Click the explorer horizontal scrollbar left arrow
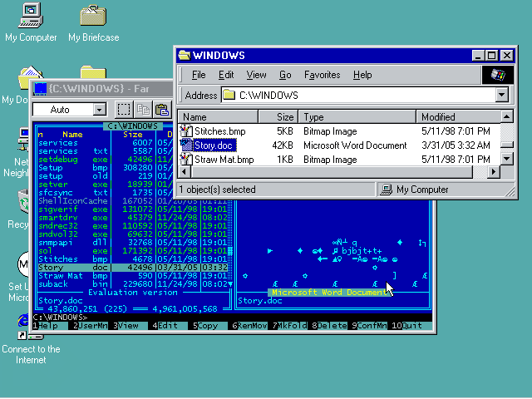 pos(185,172)
